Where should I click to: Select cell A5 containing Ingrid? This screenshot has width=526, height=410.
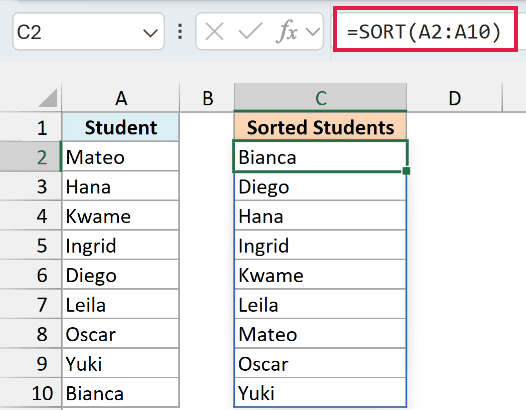point(121,245)
